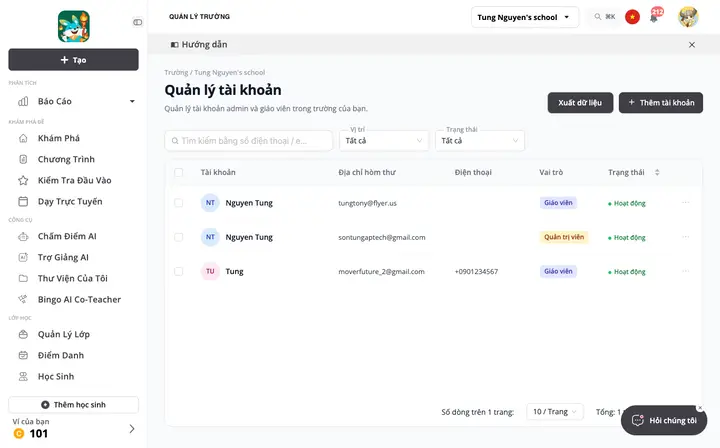Click the Quản Lý Lớp icon

[x=23, y=334]
